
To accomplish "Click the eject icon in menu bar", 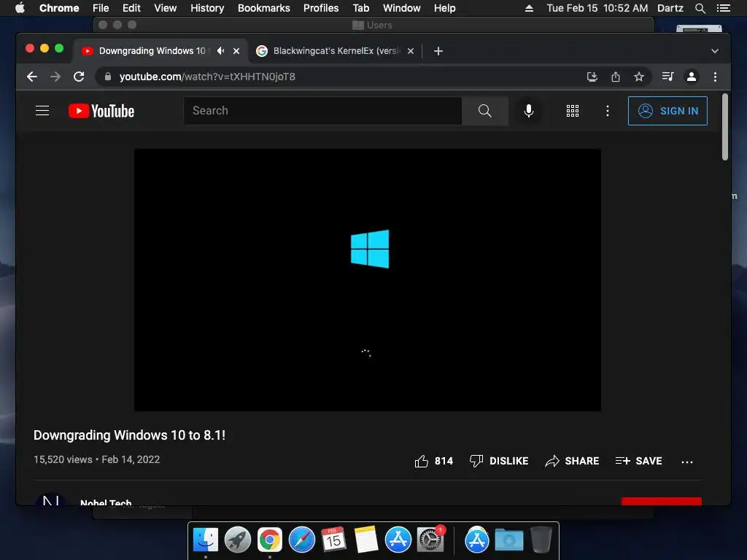I will point(529,8).
